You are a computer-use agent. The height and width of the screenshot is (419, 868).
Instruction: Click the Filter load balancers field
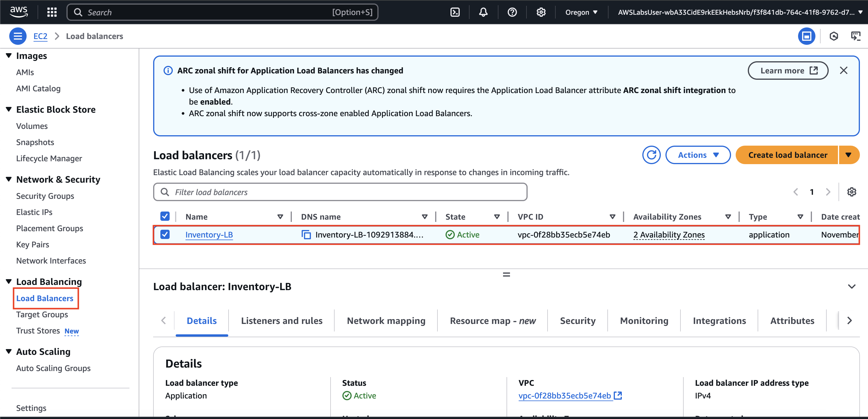pyautogui.click(x=340, y=192)
